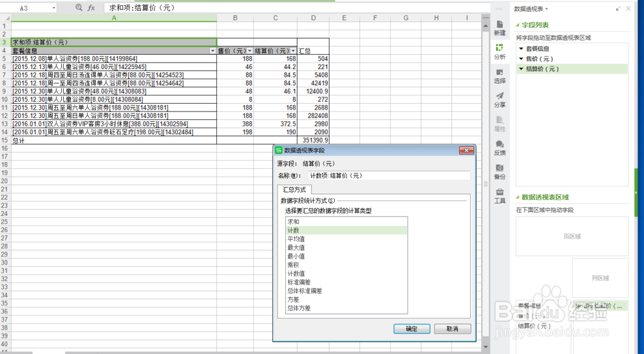Collapse the pivot table pane with arrow icon

tap(618, 8)
